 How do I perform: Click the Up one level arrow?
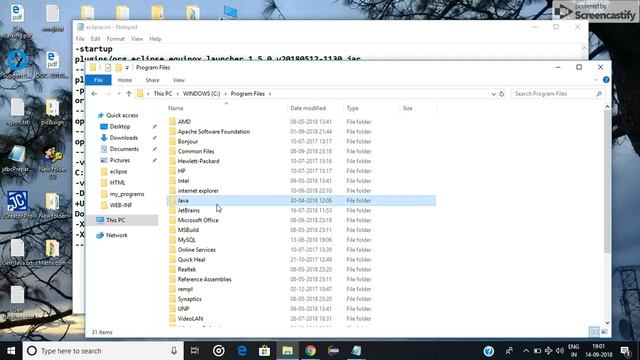129,93
